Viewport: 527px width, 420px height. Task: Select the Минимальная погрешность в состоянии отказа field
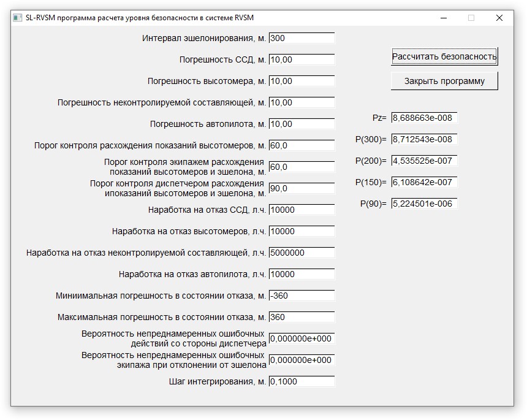(301, 296)
